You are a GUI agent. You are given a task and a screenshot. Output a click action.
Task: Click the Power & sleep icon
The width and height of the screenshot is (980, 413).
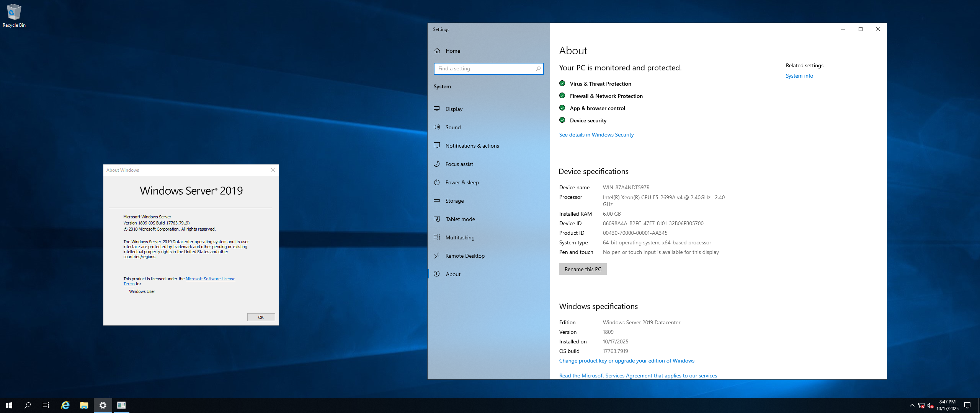(436, 182)
